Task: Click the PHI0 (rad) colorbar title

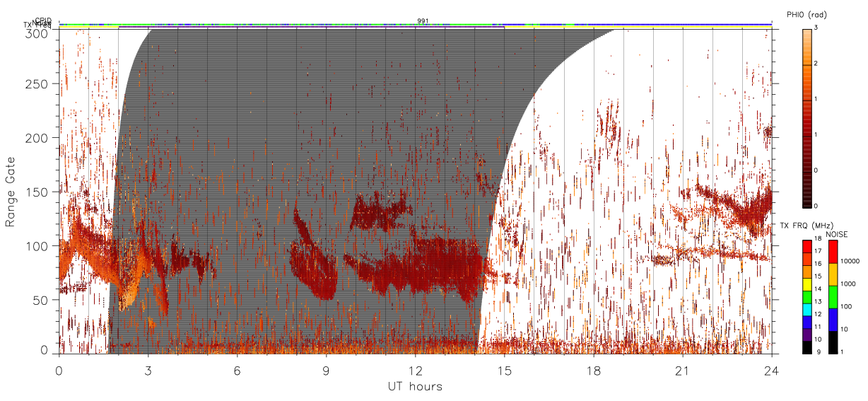Action: coord(806,14)
